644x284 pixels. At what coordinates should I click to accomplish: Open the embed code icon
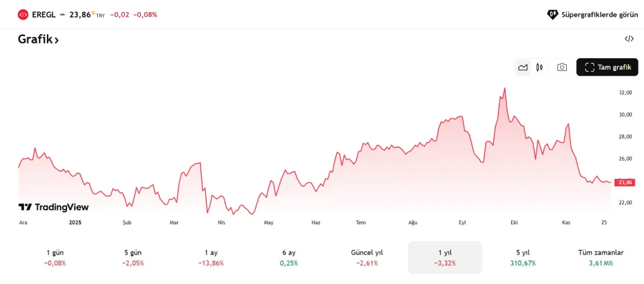click(629, 39)
